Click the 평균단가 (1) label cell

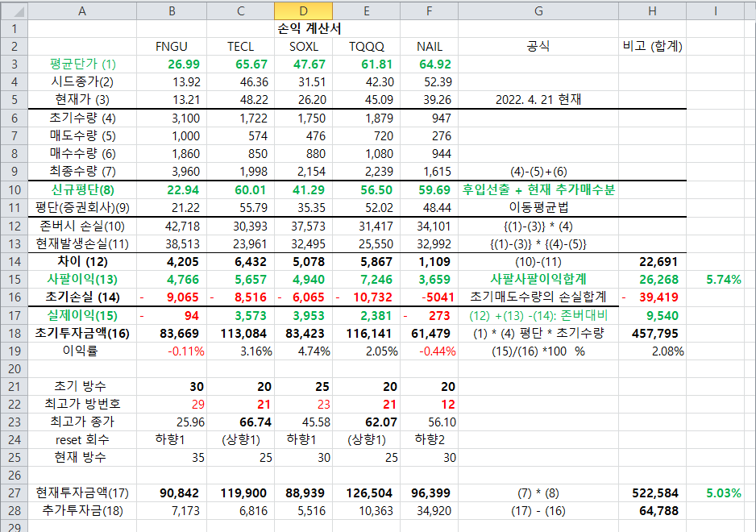pyautogui.click(x=82, y=64)
